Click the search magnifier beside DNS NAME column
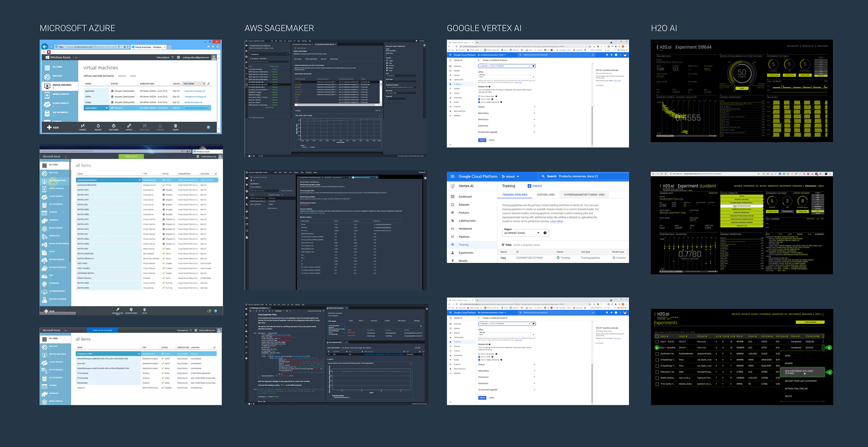 point(208,84)
